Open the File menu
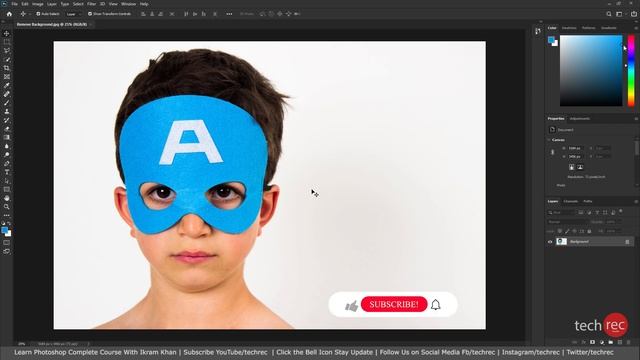Image resolution: width=640 pixels, height=360 pixels. [14, 4]
